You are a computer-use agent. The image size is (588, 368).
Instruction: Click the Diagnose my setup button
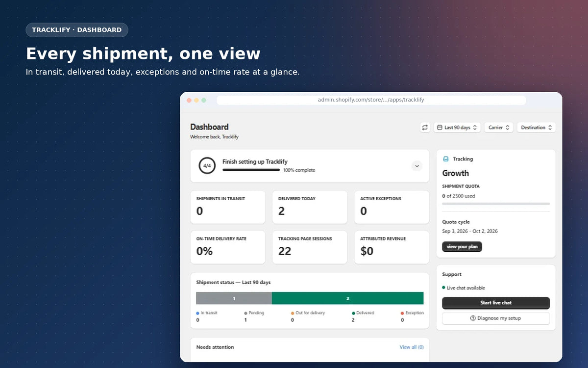point(496,318)
